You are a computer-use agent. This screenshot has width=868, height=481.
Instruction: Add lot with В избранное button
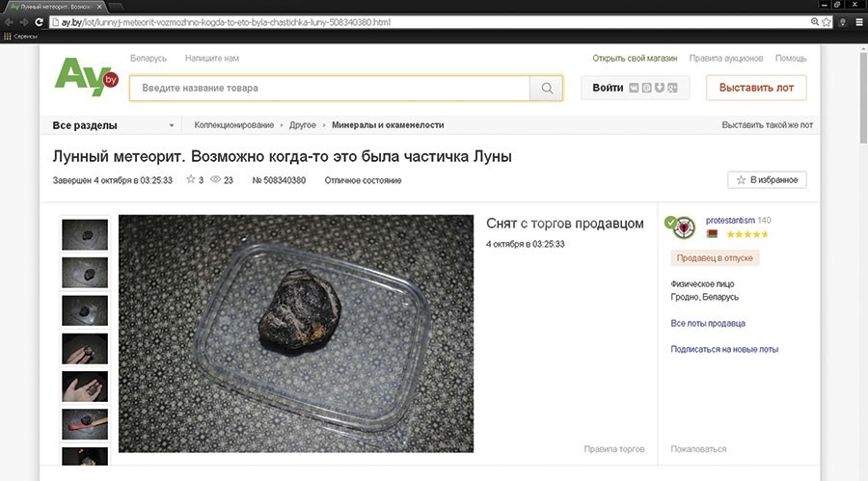pos(767,180)
